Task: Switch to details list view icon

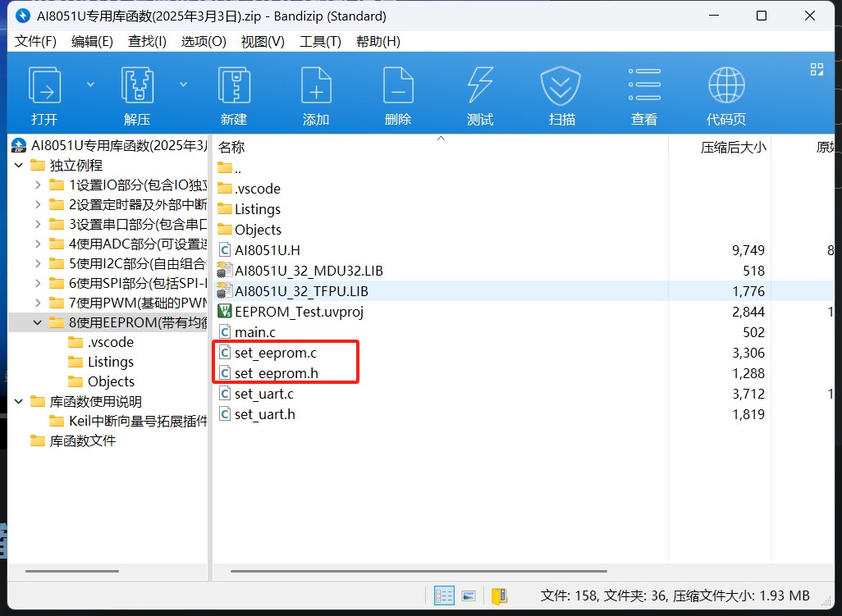Action: click(444, 595)
